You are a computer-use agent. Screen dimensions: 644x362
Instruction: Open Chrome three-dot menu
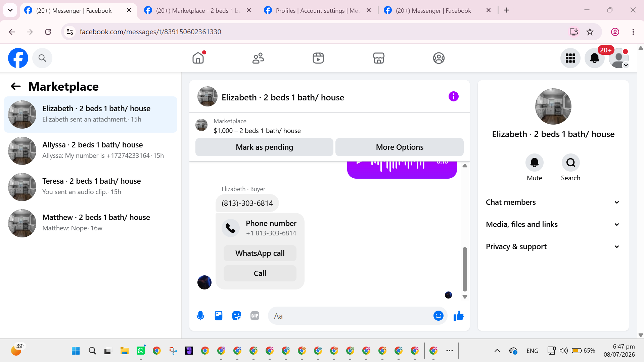click(x=633, y=32)
